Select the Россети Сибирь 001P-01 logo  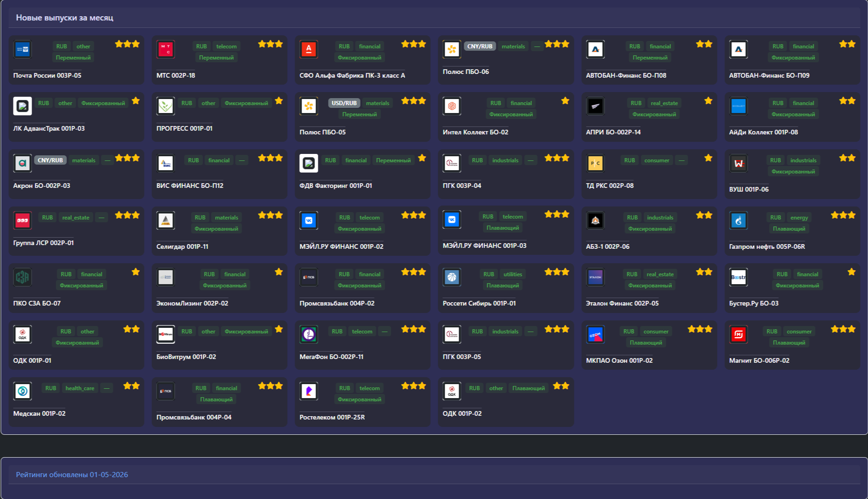pyautogui.click(x=452, y=277)
